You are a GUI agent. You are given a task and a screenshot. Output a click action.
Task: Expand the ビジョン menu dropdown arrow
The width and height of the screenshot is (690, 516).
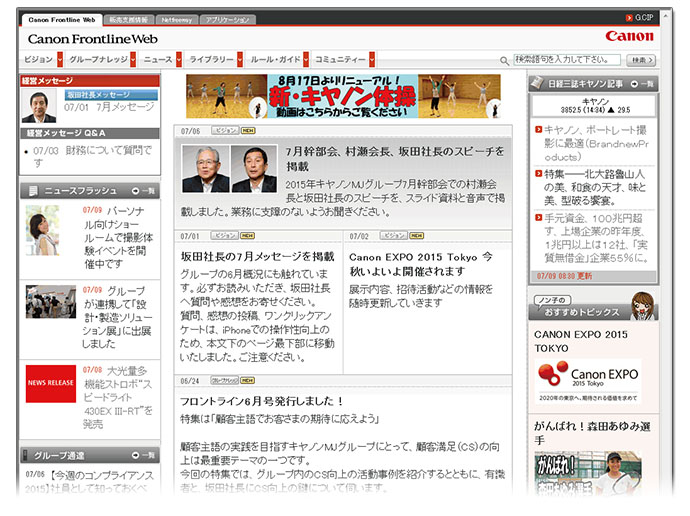click(60, 59)
